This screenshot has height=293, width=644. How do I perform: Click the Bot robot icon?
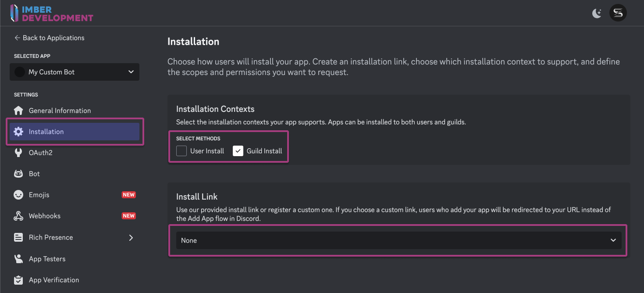(18, 174)
